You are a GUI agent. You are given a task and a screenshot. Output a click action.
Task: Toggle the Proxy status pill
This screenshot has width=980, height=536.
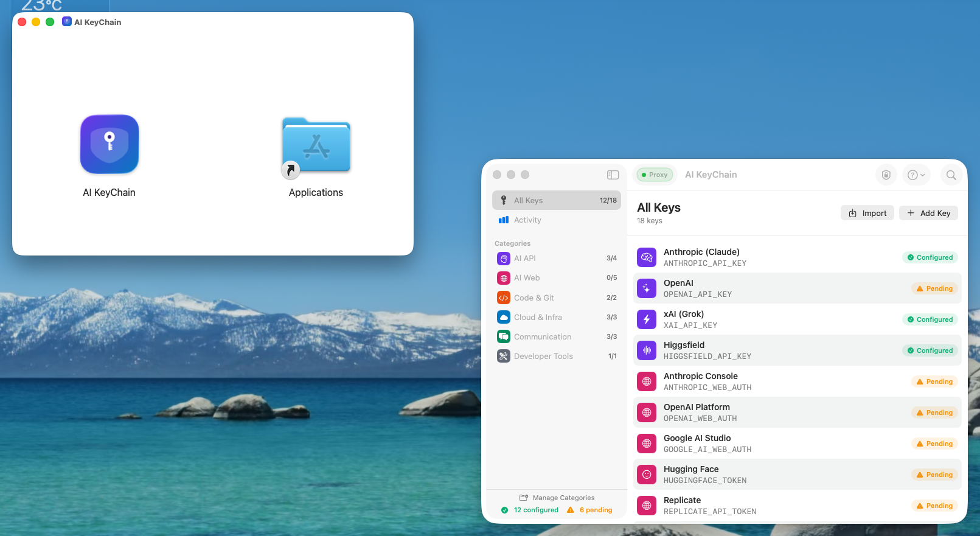[655, 175]
